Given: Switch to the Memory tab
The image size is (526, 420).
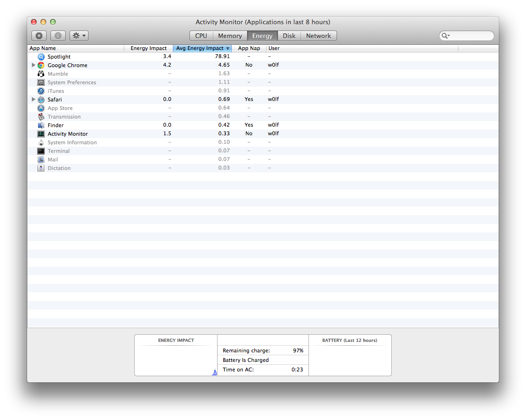Looking at the screenshot, I should pyautogui.click(x=230, y=36).
